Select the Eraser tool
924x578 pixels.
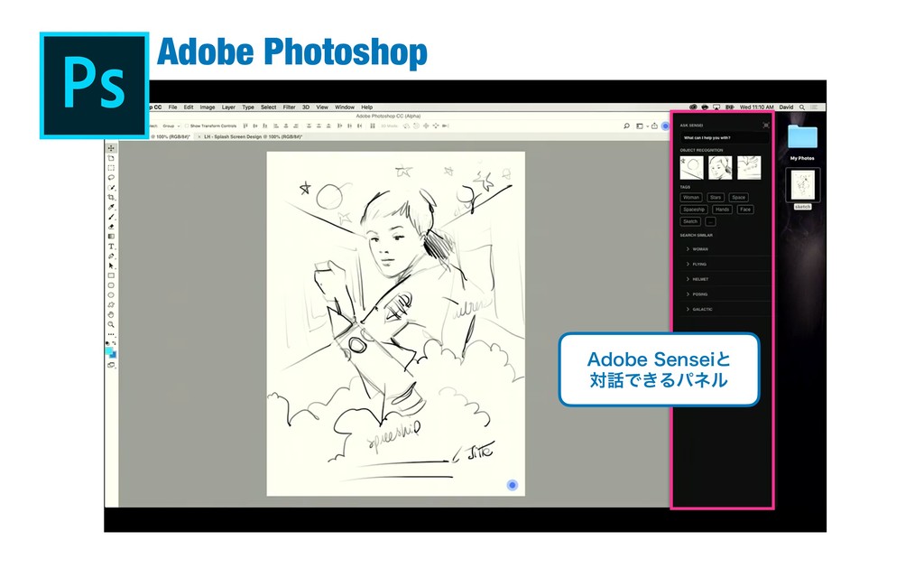click(111, 227)
